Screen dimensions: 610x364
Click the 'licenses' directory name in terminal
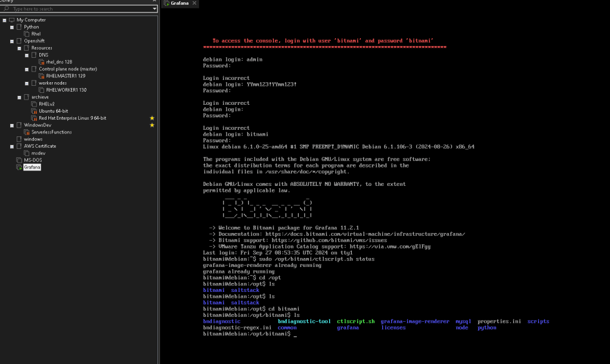pyautogui.click(x=393, y=328)
